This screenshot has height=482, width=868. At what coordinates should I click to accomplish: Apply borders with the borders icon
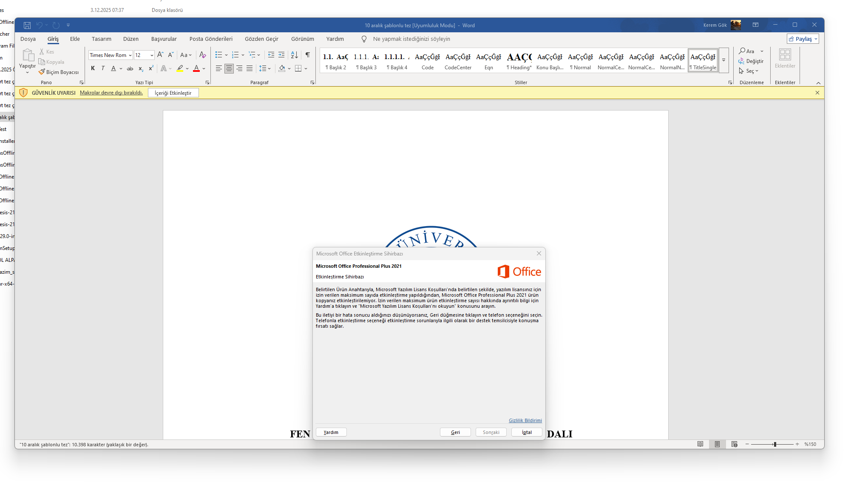pos(298,68)
